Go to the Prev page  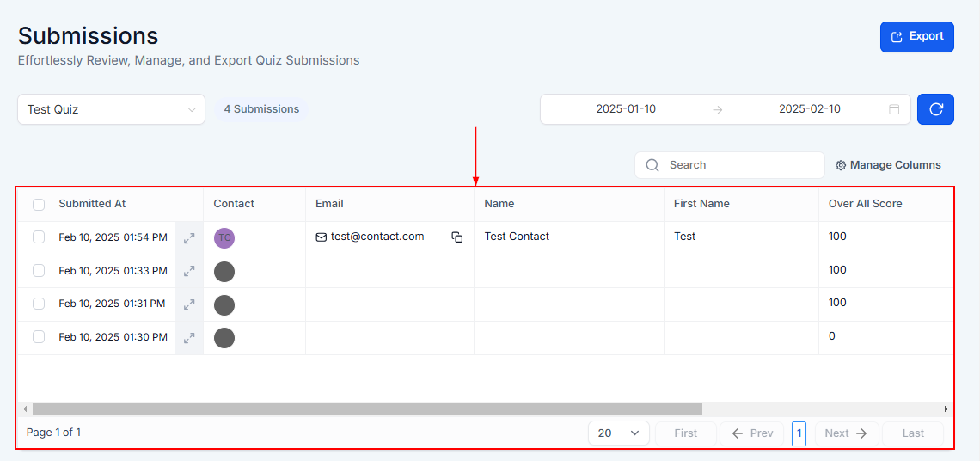tap(752, 433)
